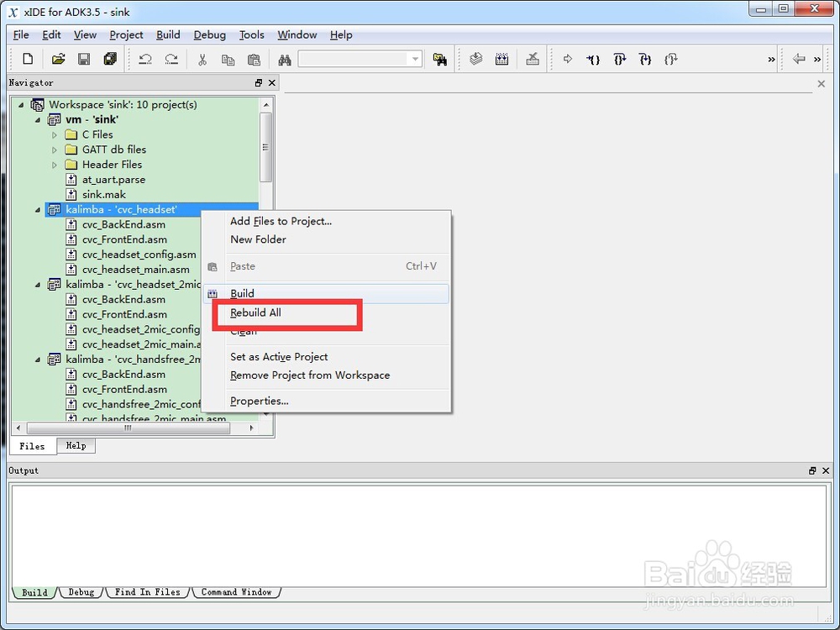Expand the Header Files folder

click(54, 165)
